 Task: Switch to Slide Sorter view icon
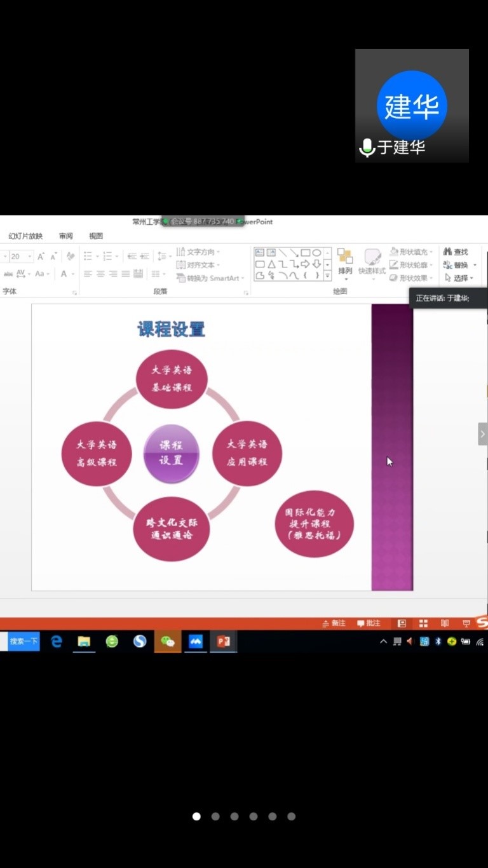tap(423, 623)
